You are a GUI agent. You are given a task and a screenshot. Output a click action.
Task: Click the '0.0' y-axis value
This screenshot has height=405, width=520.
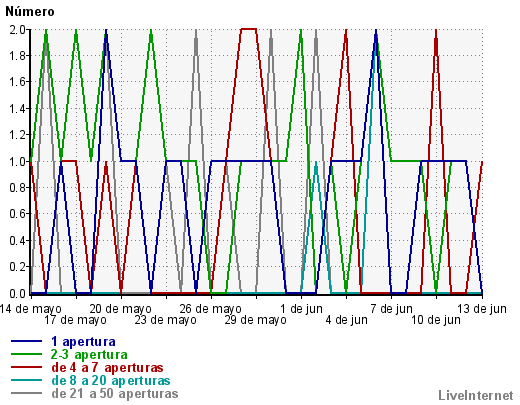coord(17,294)
